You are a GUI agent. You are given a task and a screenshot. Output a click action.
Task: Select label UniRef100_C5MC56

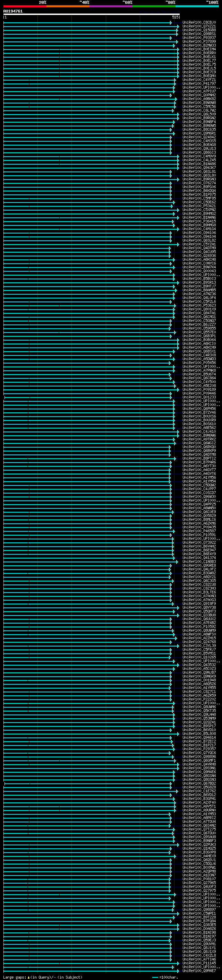199,106
